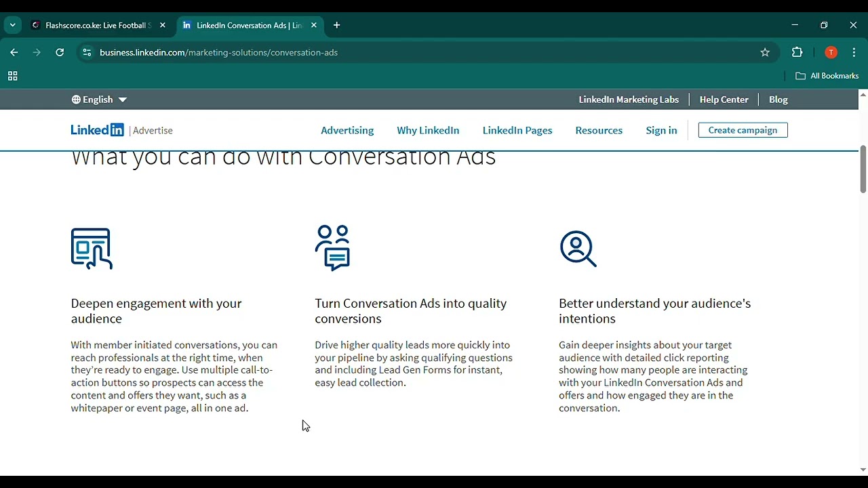868x488 pixels.
Task: Click the paragraph starting 'With member initiated conversations'
Action: click(x=174, y=377)
